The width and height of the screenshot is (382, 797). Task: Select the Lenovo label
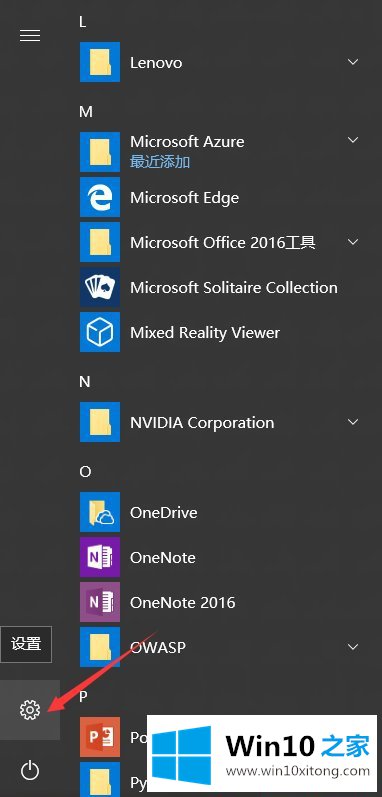pyautogui.click(x=156, y=63)
